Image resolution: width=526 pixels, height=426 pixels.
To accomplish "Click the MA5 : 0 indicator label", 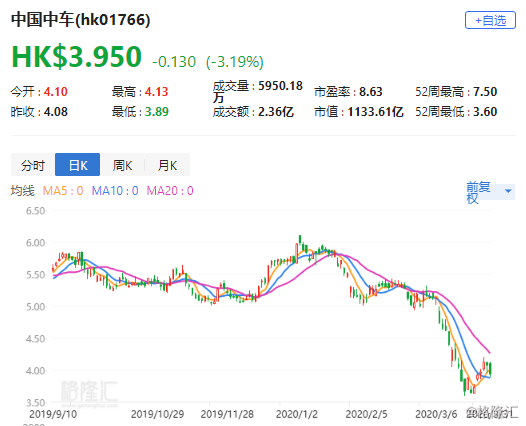I will [x=63, y=191].
